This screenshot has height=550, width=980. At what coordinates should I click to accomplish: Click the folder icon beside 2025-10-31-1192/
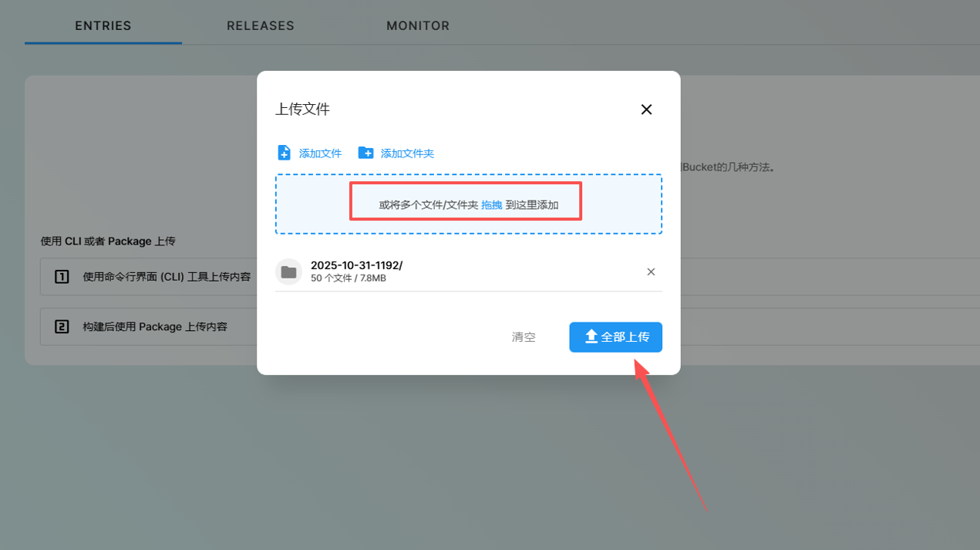288,272
